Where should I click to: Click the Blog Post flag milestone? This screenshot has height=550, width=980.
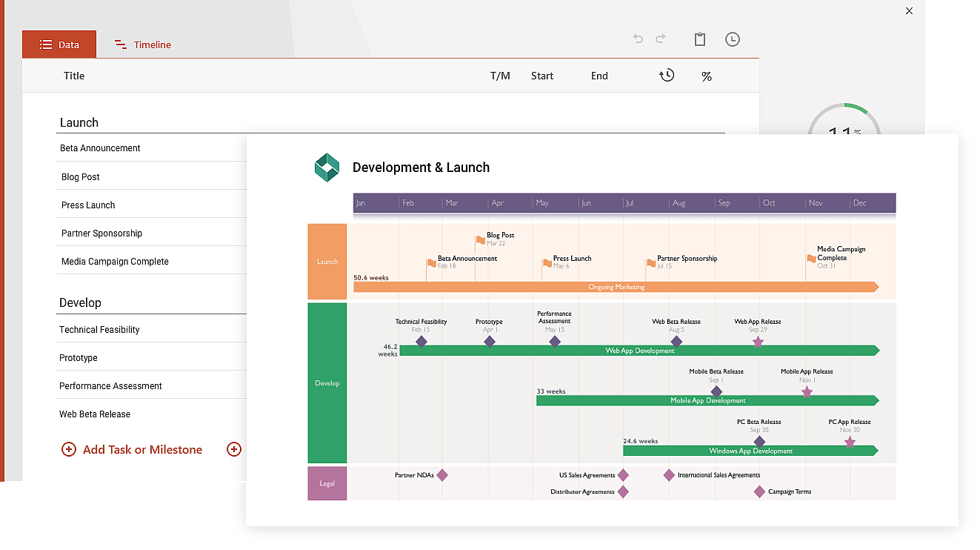[481, 240]
